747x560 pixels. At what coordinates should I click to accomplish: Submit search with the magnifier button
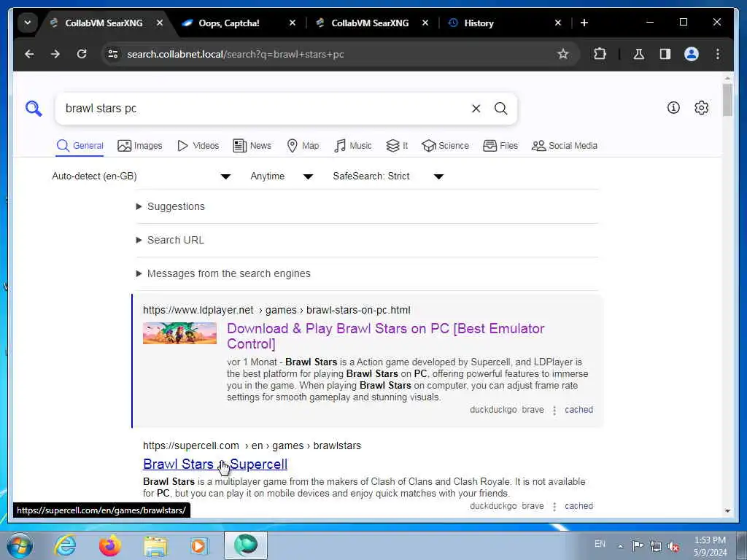500,109
